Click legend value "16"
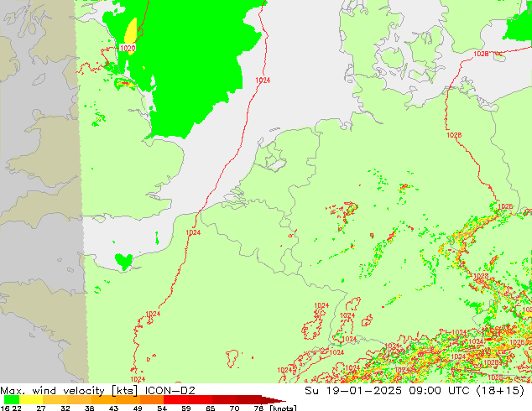The image size is (532, 411). click(4, 408)
